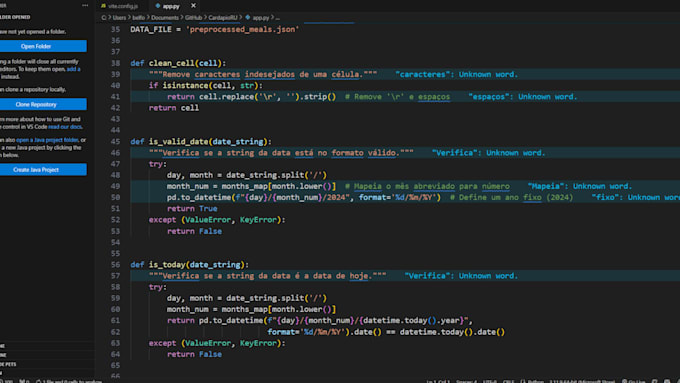The height and width of the screenshot is (383, 680).
Task: Click the '"fixo": Unknown' hint on line 50
Action: coord(636,197)
